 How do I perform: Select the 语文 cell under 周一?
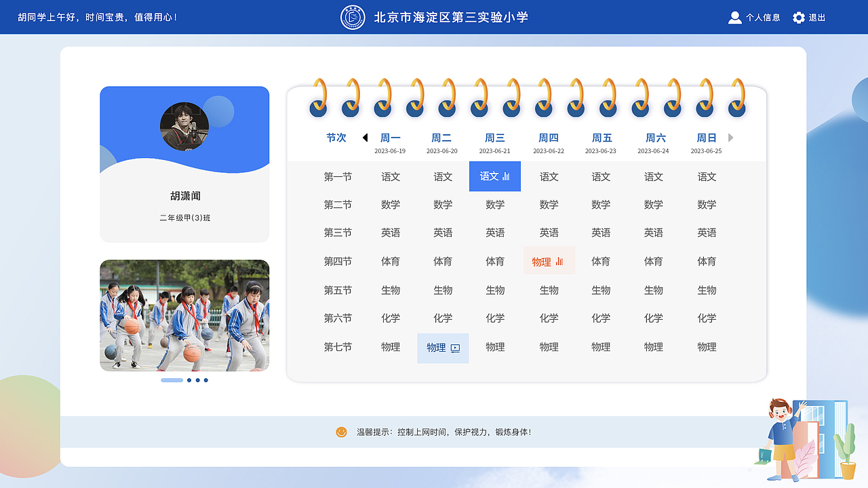(391, 176)
